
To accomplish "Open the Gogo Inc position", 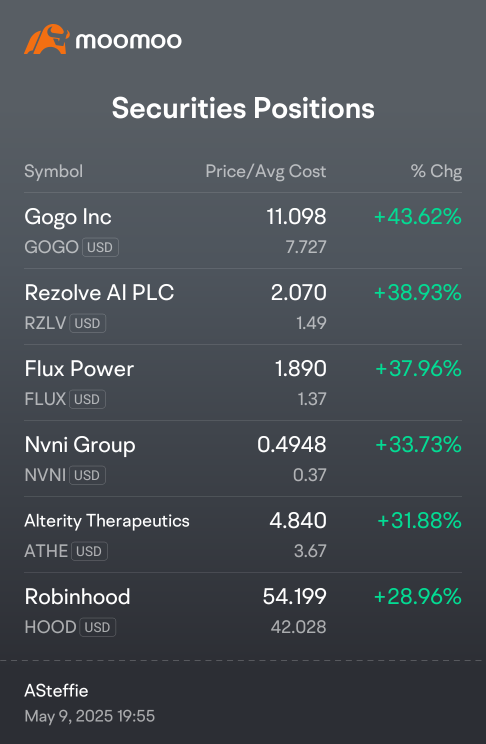I will tap(243, 231).
